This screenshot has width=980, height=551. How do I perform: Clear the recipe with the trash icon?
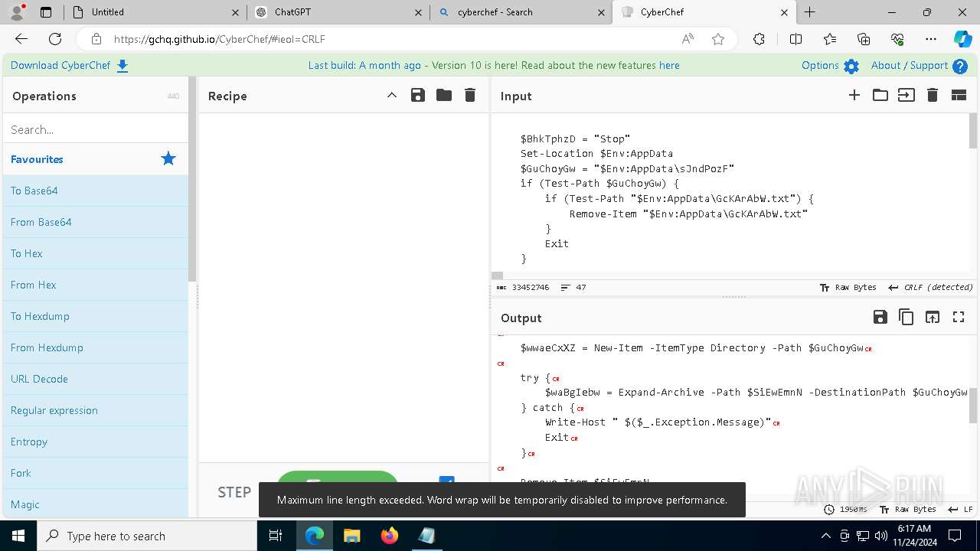[470, 96]
